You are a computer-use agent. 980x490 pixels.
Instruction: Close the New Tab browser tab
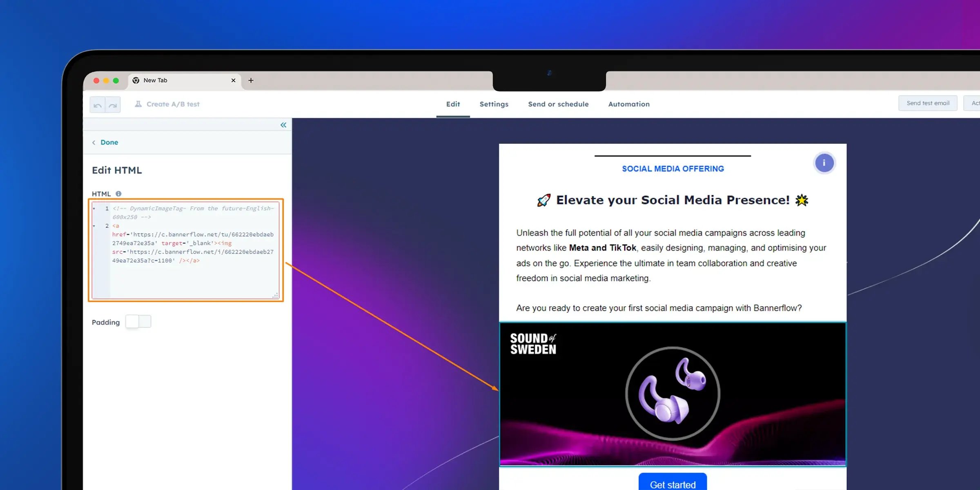(x=234, y=80)
